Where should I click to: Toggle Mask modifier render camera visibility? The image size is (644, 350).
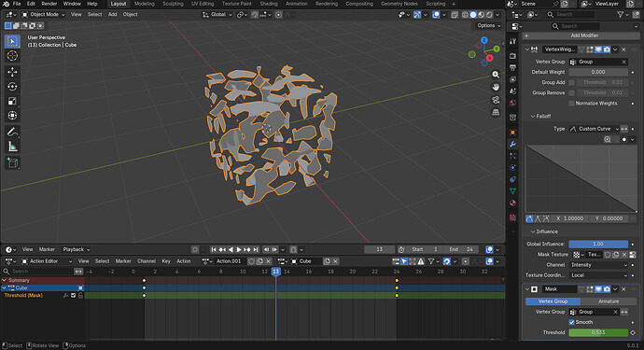click(607, 289)
